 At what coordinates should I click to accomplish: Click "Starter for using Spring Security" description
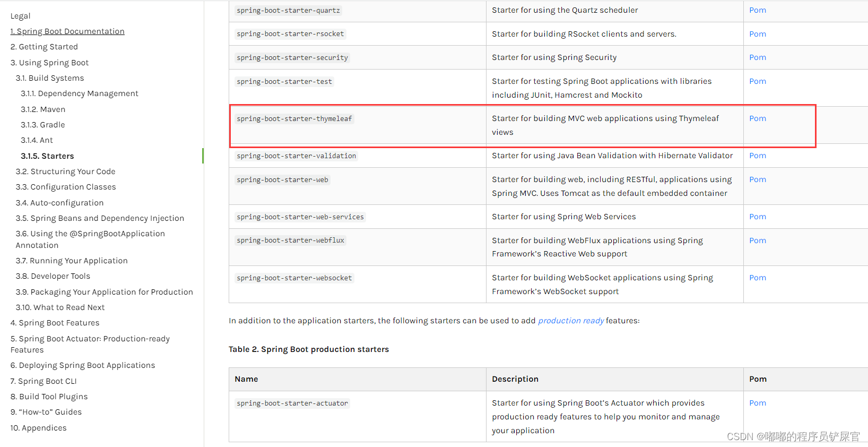click(554, 57)
